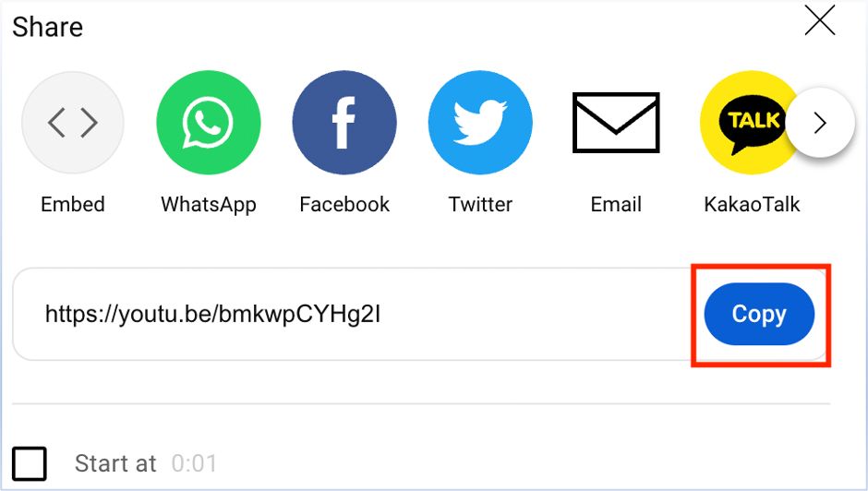Copy the video link with Copy button

(759, 314)
